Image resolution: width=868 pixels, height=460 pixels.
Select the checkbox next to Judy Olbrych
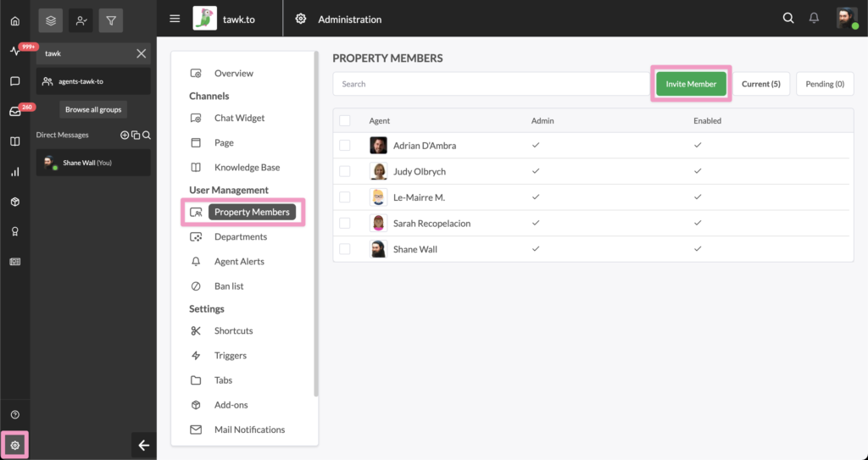point(345,172)
